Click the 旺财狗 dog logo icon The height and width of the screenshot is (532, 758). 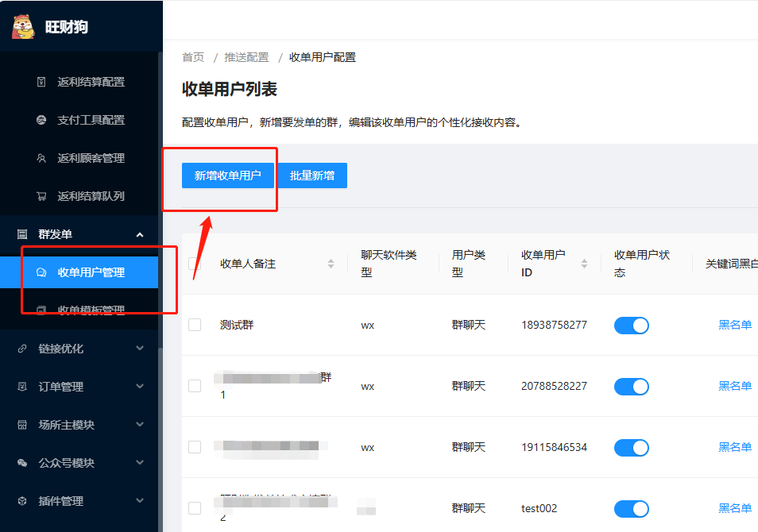[24, 26]
